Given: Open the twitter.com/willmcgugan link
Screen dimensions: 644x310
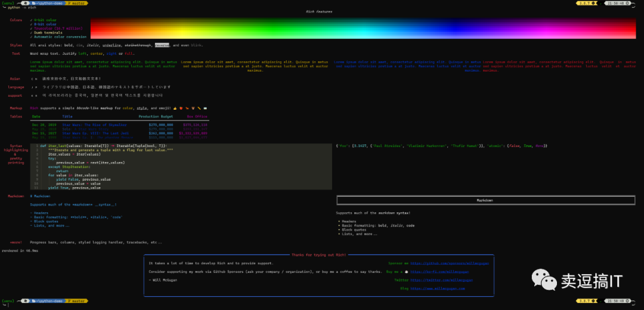Looking at the screenshot, I should (x=441, y=280).
